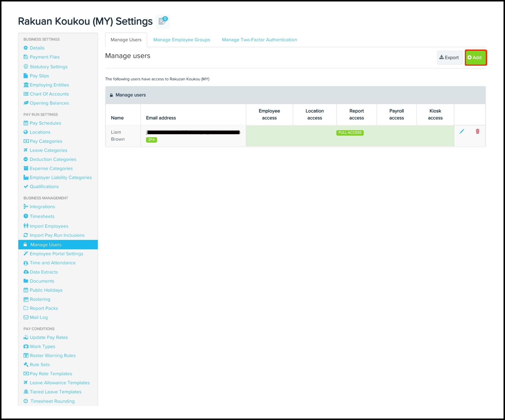The height and width of the screenshot is (420, 505).
Task: Click the list icon beside Chart Of Accounts
Action: click(x=26, y=94)
